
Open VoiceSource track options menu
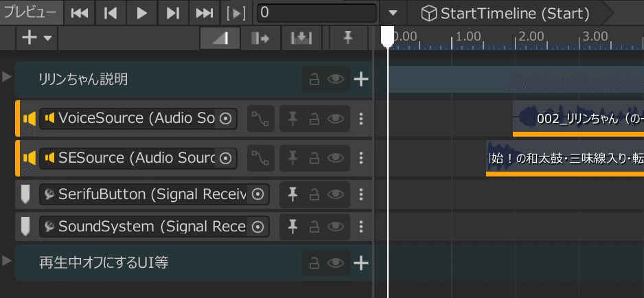click(362, 119)
